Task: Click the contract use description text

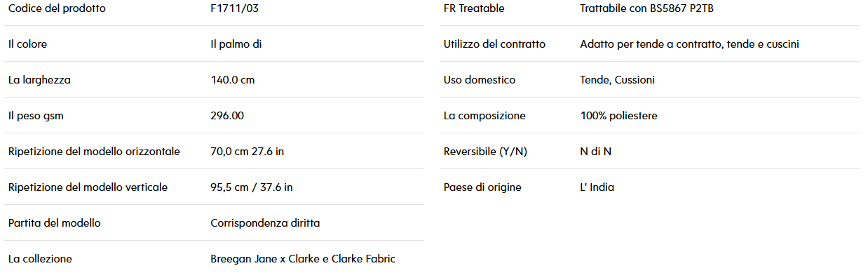Action: [x=690, y=44]
